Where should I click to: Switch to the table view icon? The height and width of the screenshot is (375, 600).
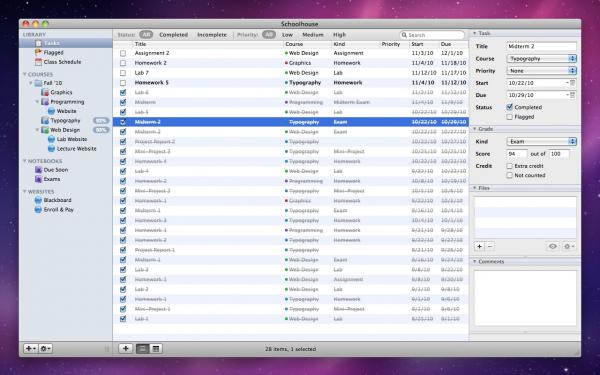point(156,349)
